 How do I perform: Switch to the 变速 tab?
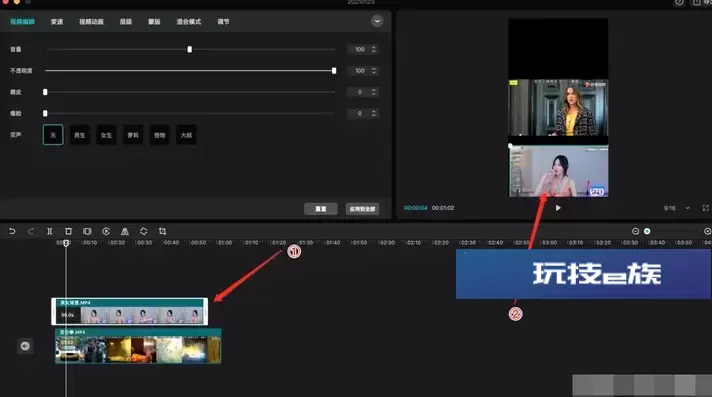click(x=57, y=22)
